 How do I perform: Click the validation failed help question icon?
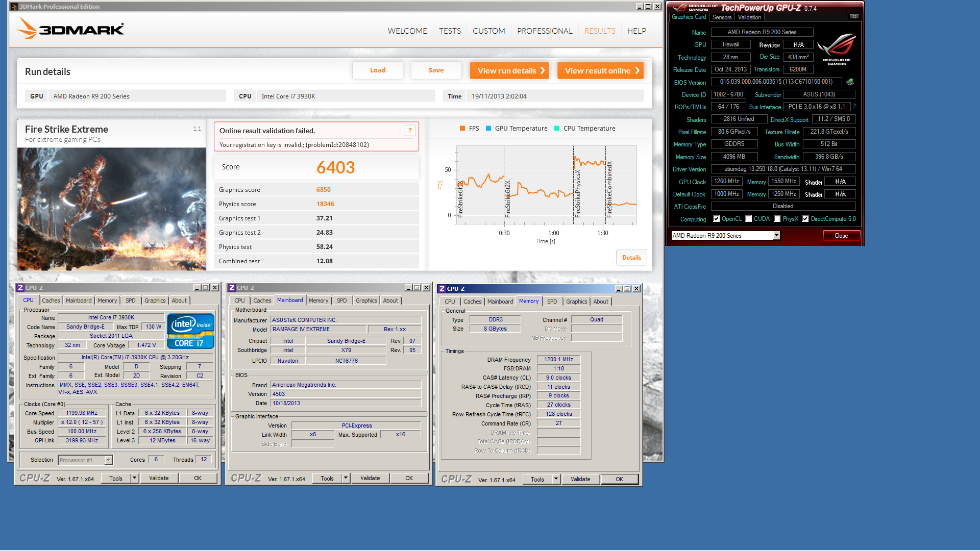410,131
